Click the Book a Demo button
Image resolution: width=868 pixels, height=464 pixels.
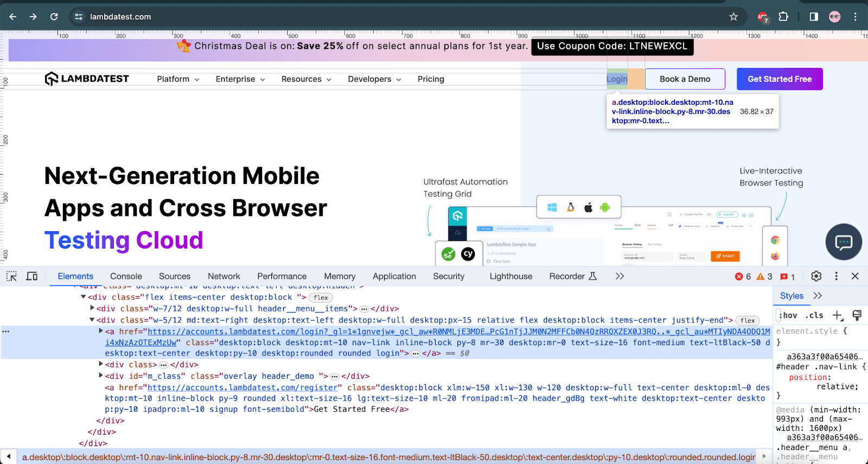point(685,79)
